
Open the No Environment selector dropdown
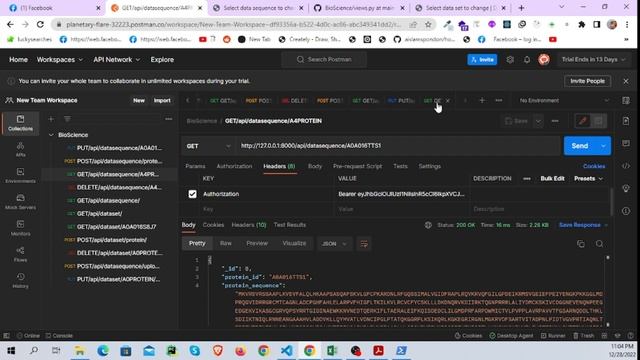563,100
